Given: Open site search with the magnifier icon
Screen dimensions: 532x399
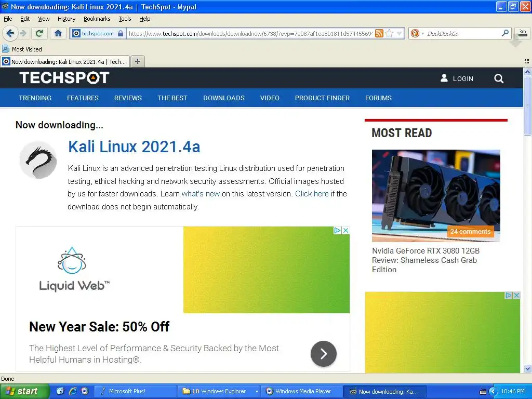Looking at the screenshot, I should pos(498,78).
